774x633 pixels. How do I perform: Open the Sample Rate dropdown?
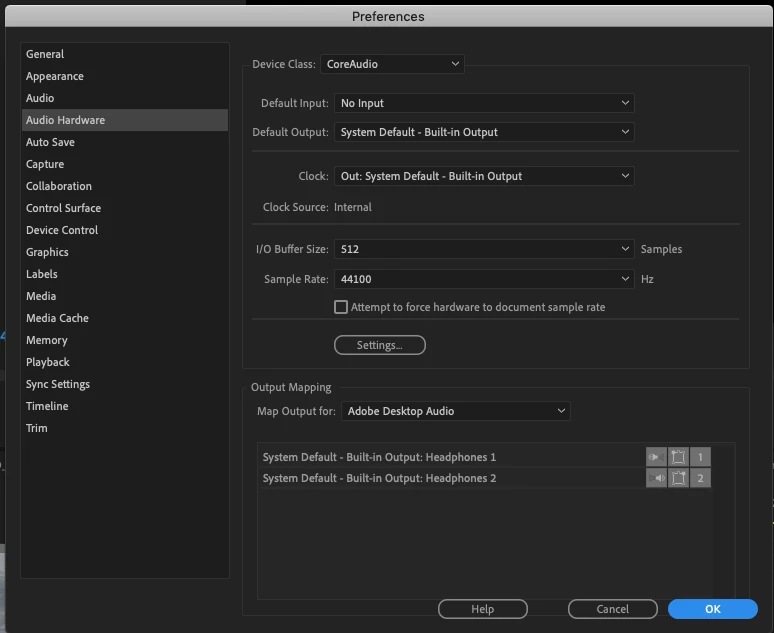click(484, 279)
